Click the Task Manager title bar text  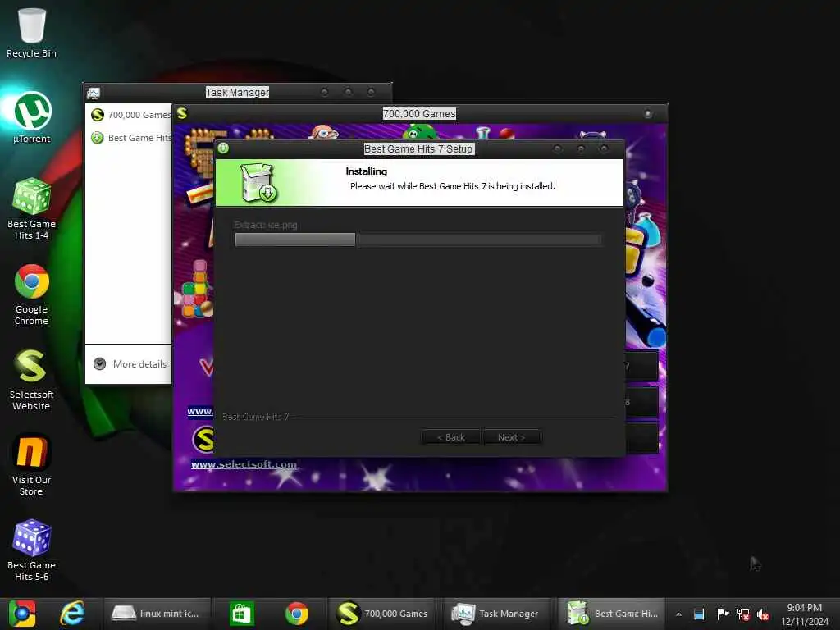tap(237, 92)
